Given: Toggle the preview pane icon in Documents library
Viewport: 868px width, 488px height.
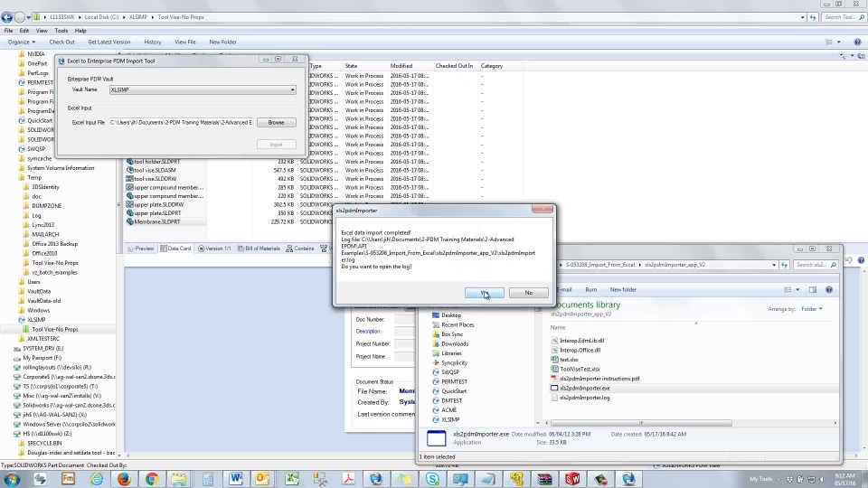Looking at the screenshot, I should (x=813, y=289).
